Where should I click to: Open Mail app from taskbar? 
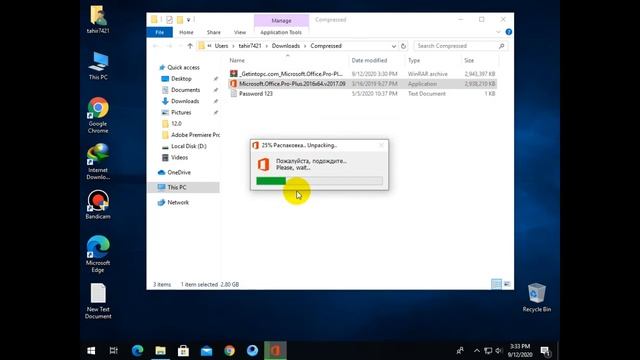point(207,351)
